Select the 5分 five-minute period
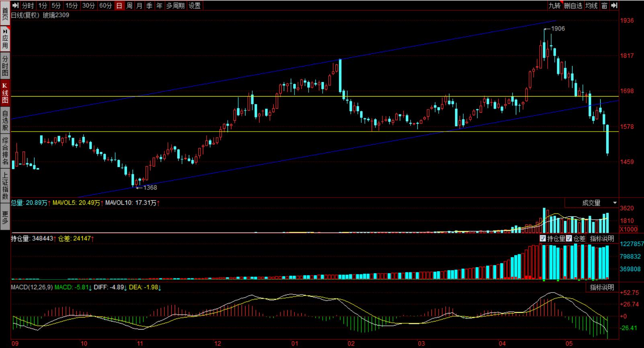 click(x=56, y=6)
